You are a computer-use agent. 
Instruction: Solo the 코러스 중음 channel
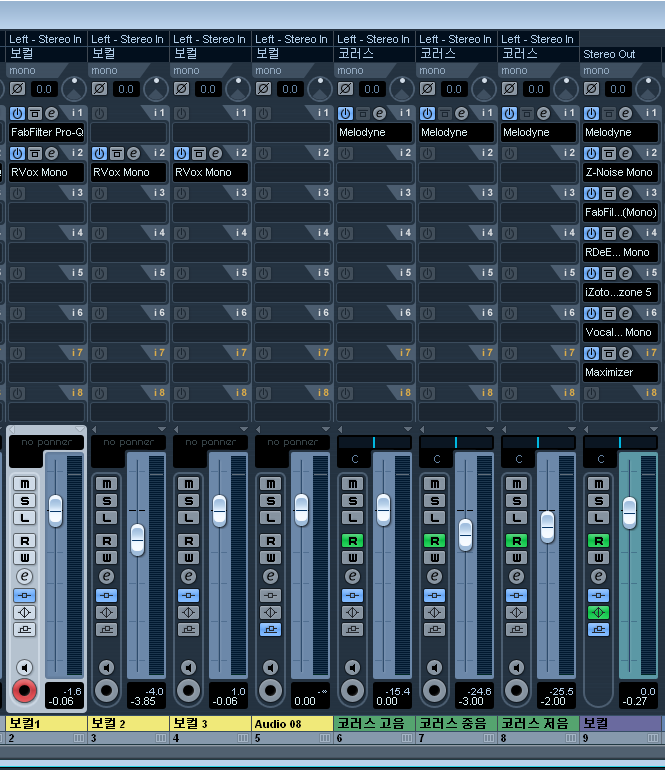point(434,501)
